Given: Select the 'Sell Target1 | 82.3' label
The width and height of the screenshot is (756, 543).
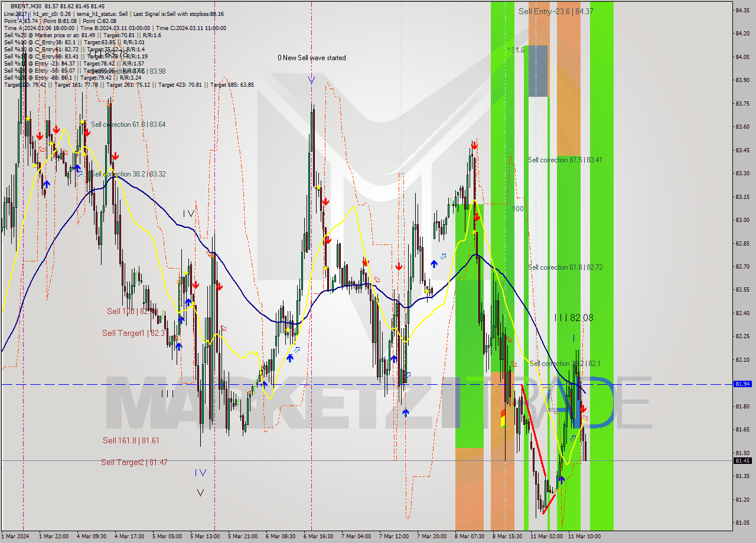Looking at the screenshot, I should [x=133, y=333].
